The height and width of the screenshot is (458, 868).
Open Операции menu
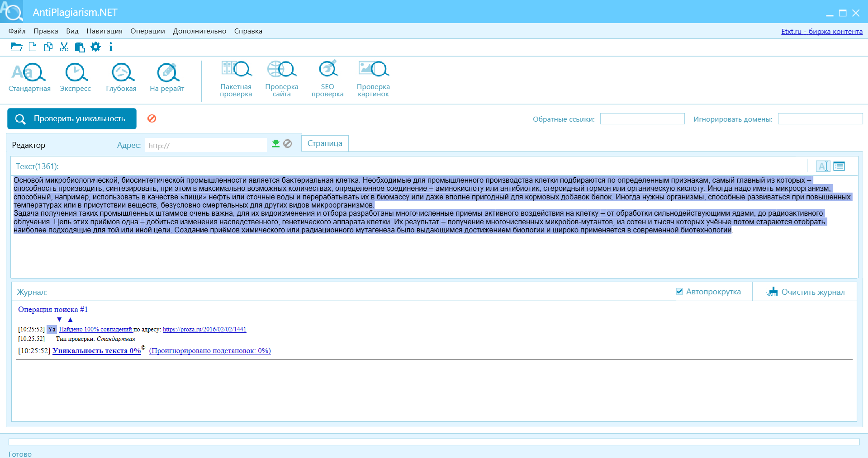147,31
